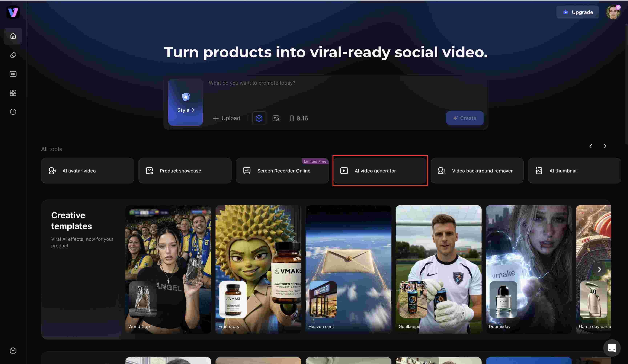The height and width of the screenshot is (364, 628).
Task: Open the chat support bubble
Action: (x=612, y=348)
